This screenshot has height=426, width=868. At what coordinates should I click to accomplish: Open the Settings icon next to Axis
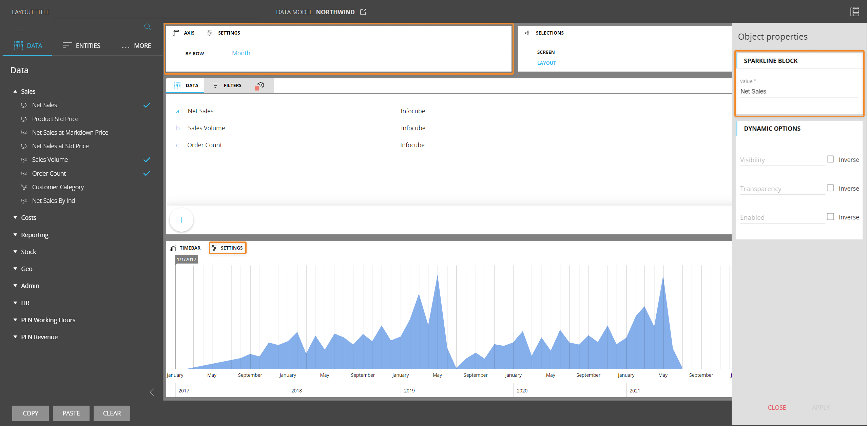pyautogui.click(x=210, y=33)
